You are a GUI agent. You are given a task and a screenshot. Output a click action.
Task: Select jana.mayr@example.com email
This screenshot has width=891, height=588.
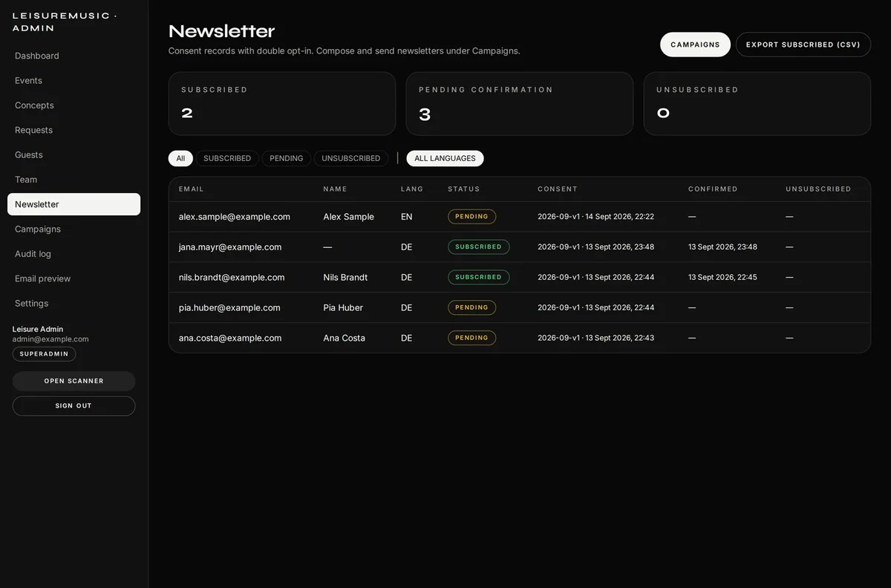pyautogui.click(x=230, y=247)
